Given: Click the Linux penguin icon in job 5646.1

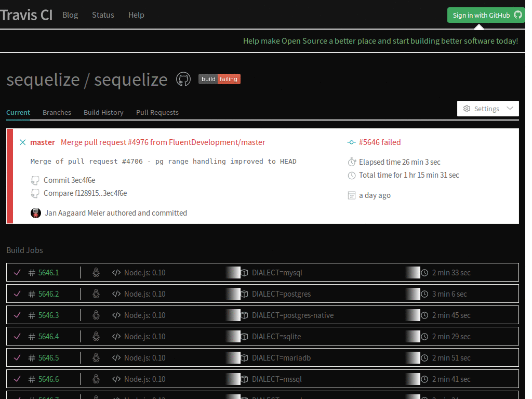Looking at the screenshot, I should coord(96,272).
